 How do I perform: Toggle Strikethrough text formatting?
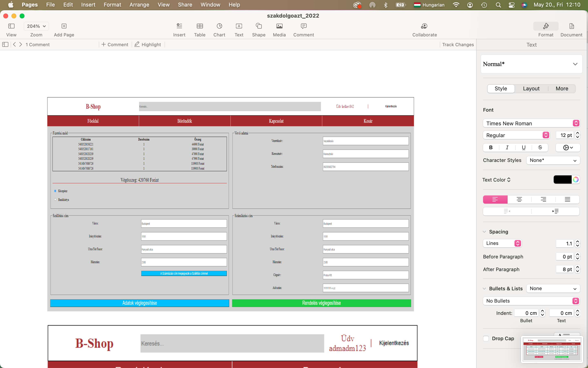(540, 147)
